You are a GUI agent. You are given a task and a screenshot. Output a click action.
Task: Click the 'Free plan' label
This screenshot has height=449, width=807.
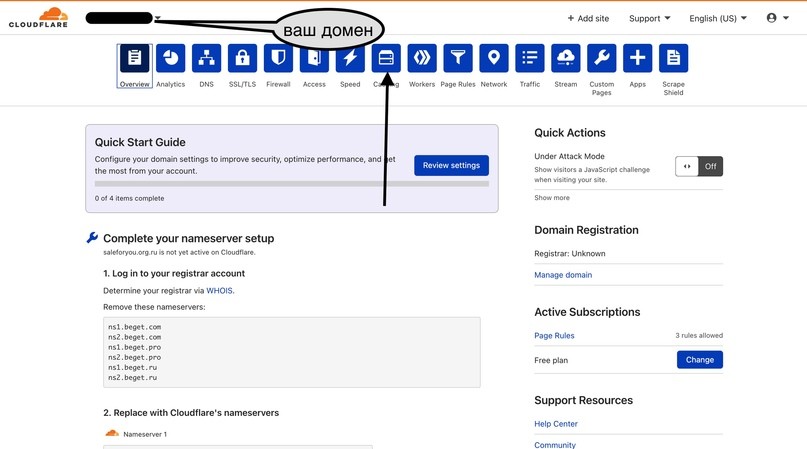tap(551, 360)
